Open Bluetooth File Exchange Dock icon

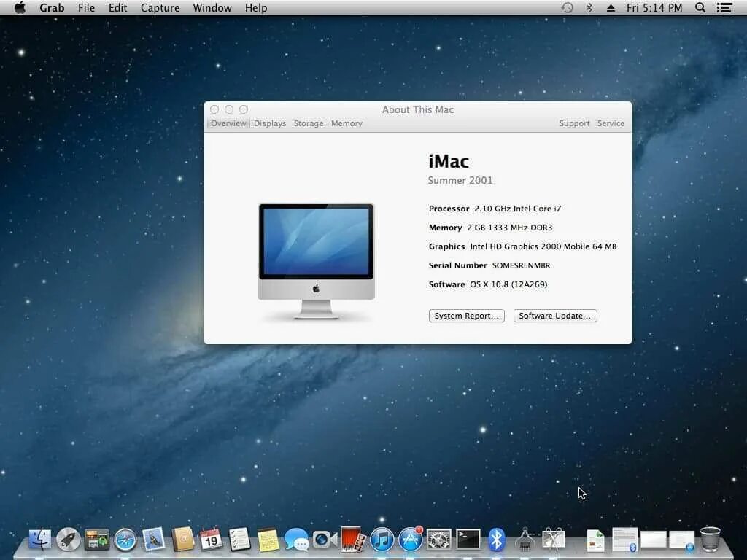point(496,540)
